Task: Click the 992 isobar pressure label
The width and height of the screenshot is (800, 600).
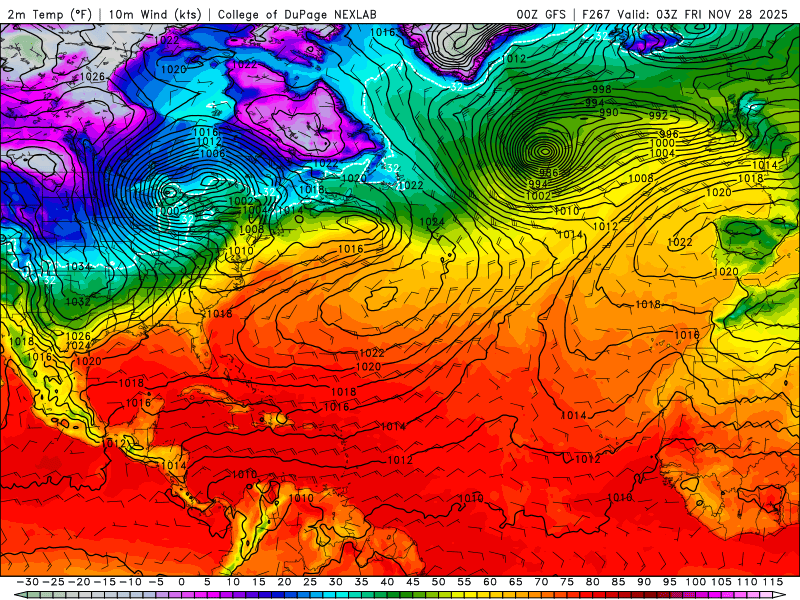Action: tap(658, 115)
